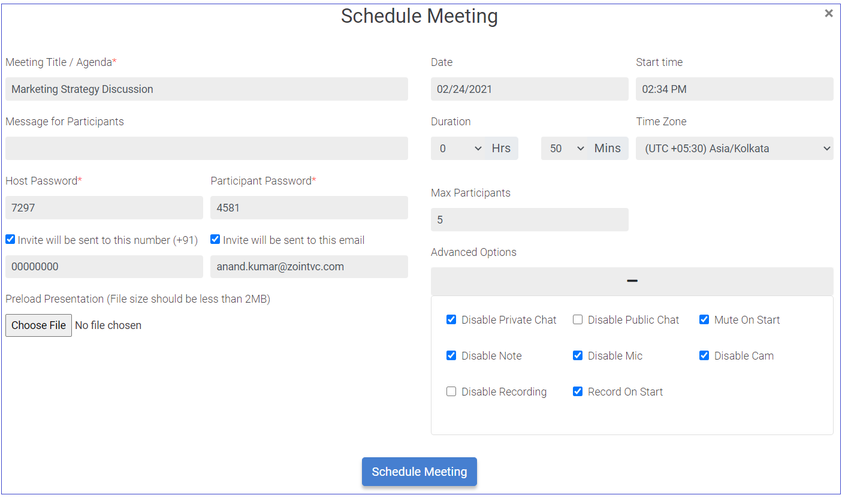The height and width of the screenshot is (504, 842).
Task: Focus the Message for Participants box
Action: 207,148
